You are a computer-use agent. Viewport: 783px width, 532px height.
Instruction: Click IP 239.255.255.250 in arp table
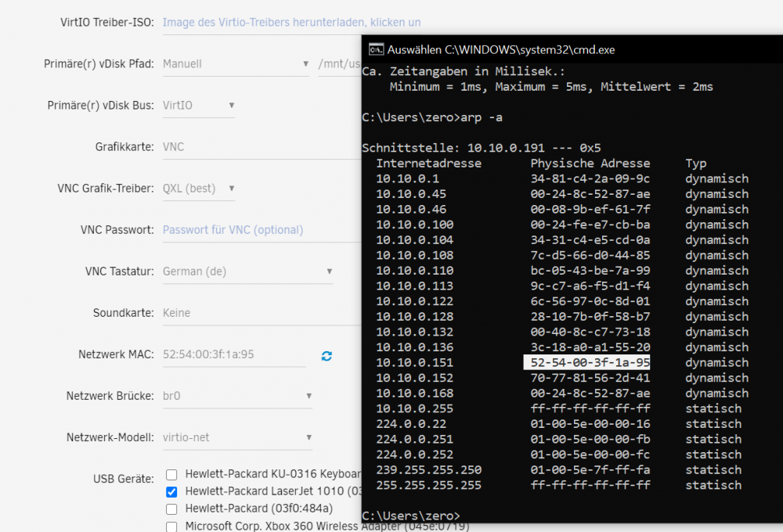pos(428,470)
